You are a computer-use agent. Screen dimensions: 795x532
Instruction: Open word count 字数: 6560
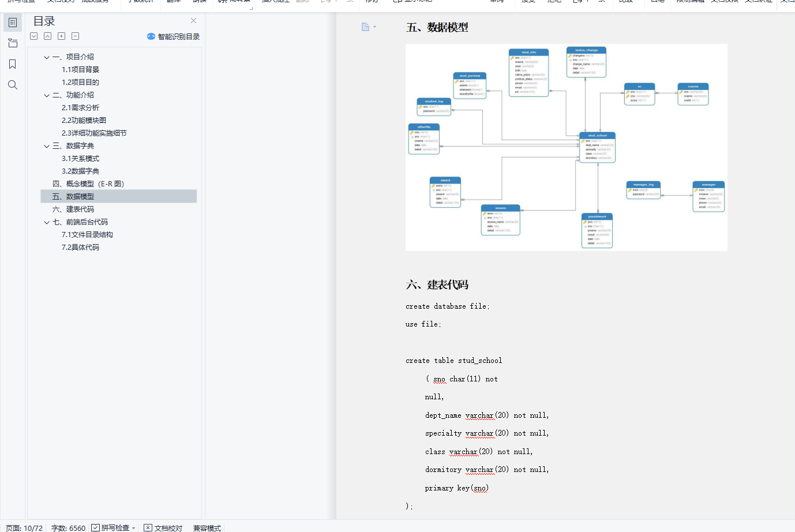coord(68,528)
